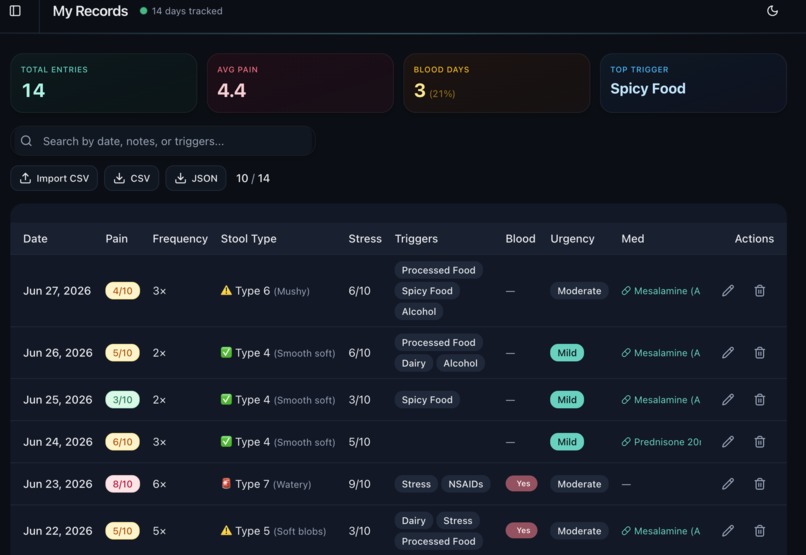Click Yes blood badge on Jun 22 row
The height and width of the screenshot is (555, 806).
[521, 530]
